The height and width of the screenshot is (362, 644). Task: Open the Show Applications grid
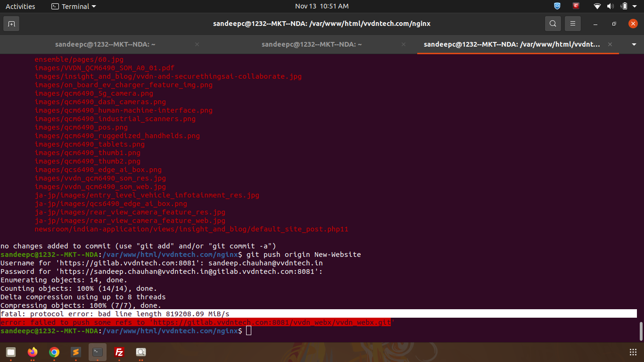point(633,352)
